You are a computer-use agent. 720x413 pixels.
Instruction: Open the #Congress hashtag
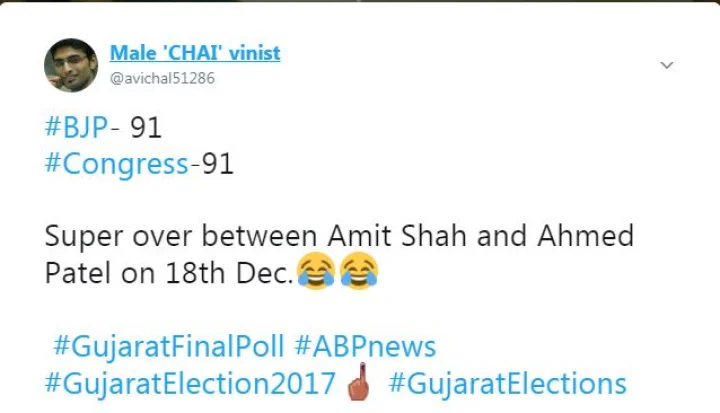(x=117, y=163)
